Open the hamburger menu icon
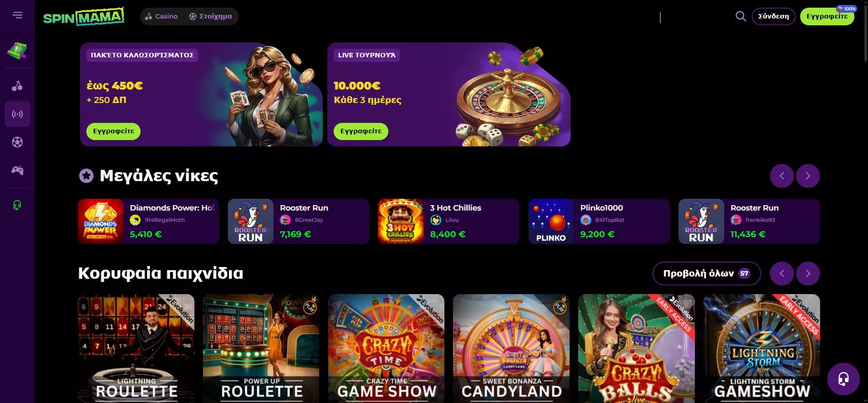Screen dimensions: 868x403 pos(17,15)
